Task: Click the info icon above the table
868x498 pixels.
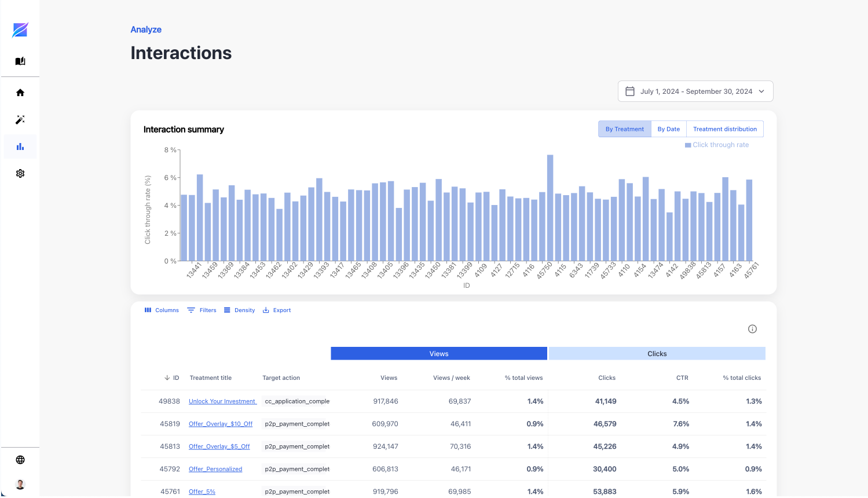Action: pyautogui.click(x=752, y=328)
